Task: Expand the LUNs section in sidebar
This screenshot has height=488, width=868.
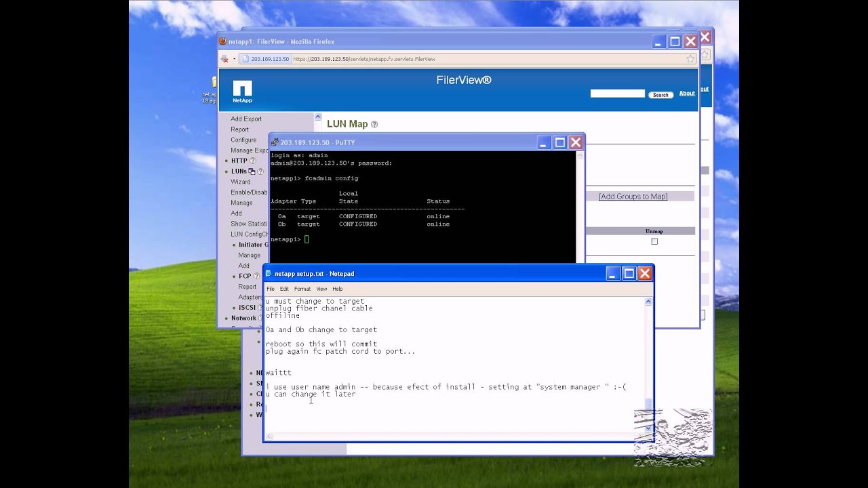Action: click(x=226, y=171)
